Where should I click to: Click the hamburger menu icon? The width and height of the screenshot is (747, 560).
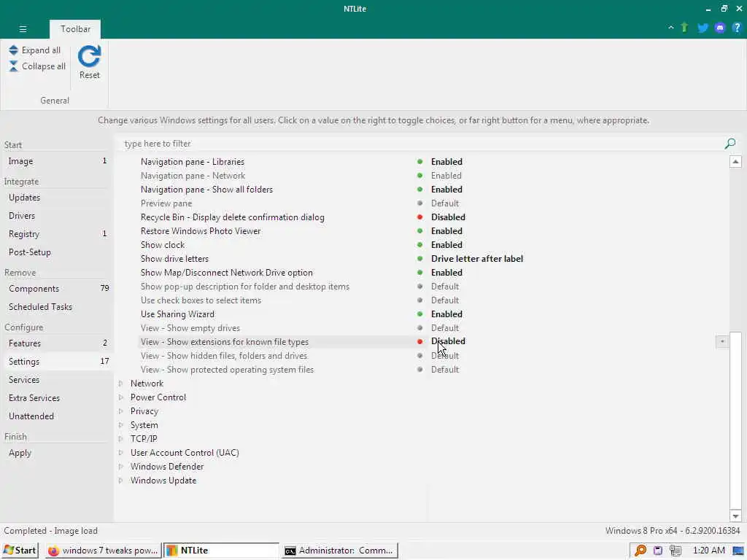tap(23, 29)
